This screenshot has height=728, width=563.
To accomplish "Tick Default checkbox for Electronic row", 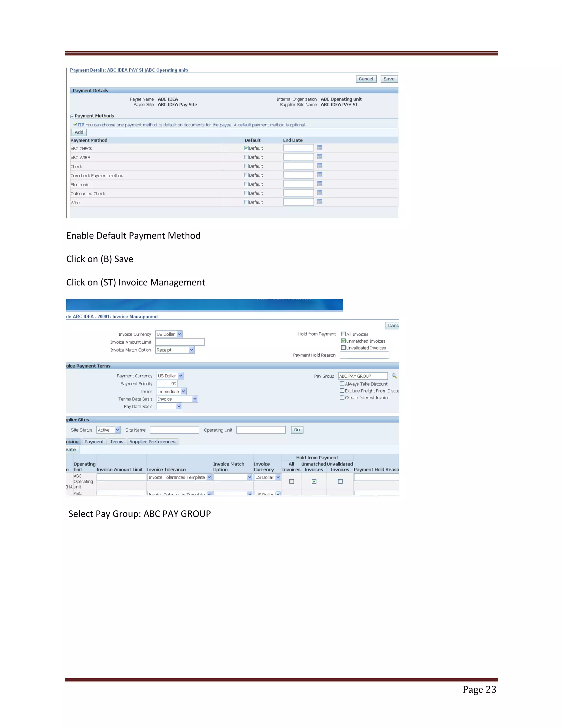I will (x=246, y=184).
